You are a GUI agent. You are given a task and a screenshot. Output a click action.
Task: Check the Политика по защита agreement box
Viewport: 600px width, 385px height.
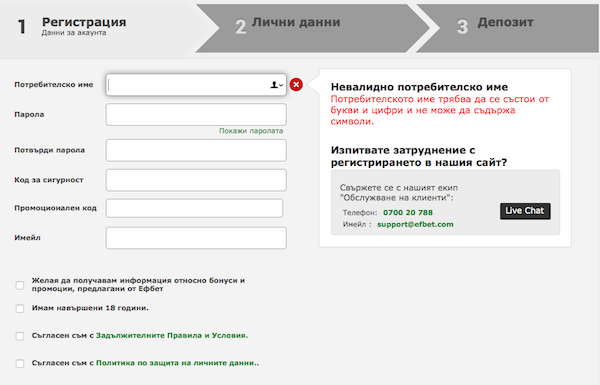[x=20, y=363]
